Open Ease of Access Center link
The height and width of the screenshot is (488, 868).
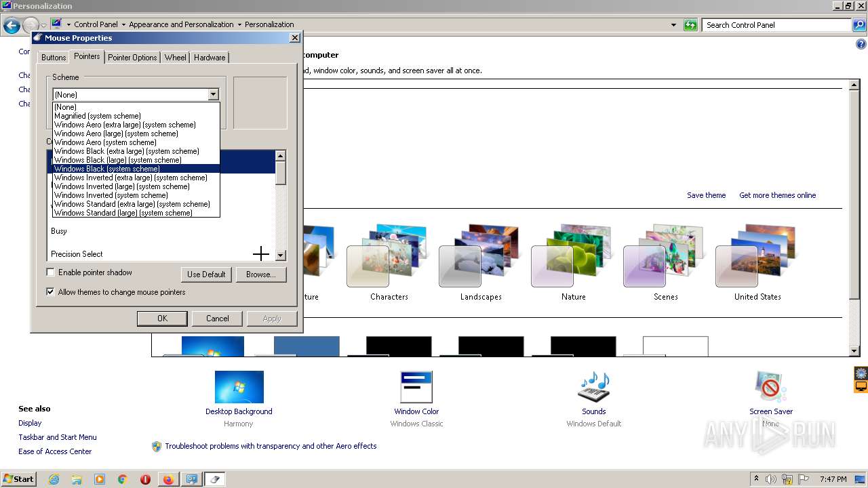(x=55, y=451)
